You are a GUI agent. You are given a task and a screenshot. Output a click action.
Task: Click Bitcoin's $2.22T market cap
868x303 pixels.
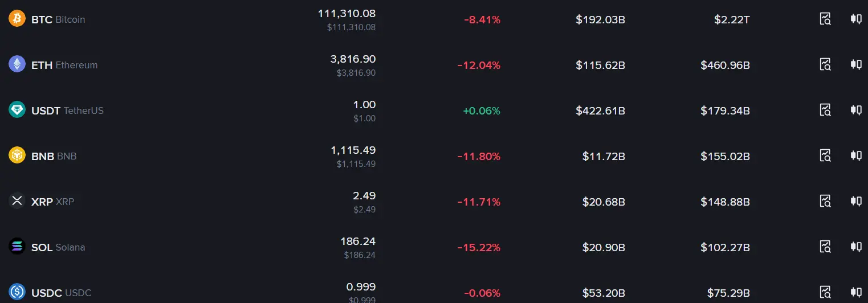[732, 19]
